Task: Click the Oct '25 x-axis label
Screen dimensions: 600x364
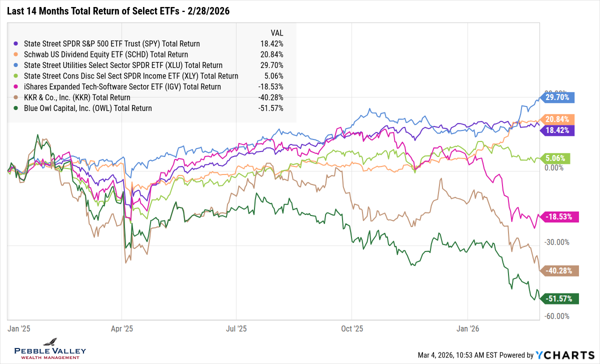Action: [352, 328]
